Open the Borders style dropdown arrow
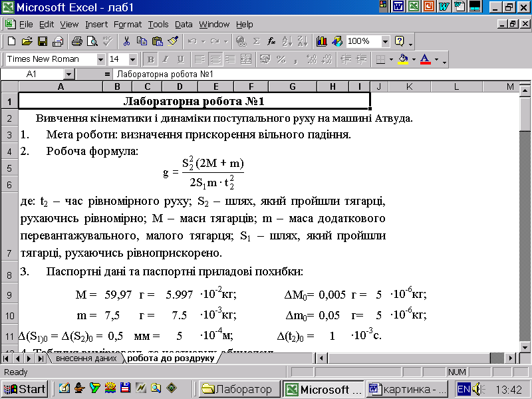532x399 pixels. [391, 60]
